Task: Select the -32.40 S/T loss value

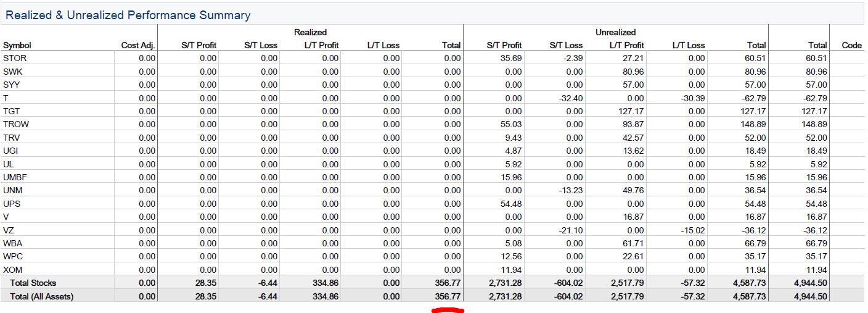Action: point(570,98)
